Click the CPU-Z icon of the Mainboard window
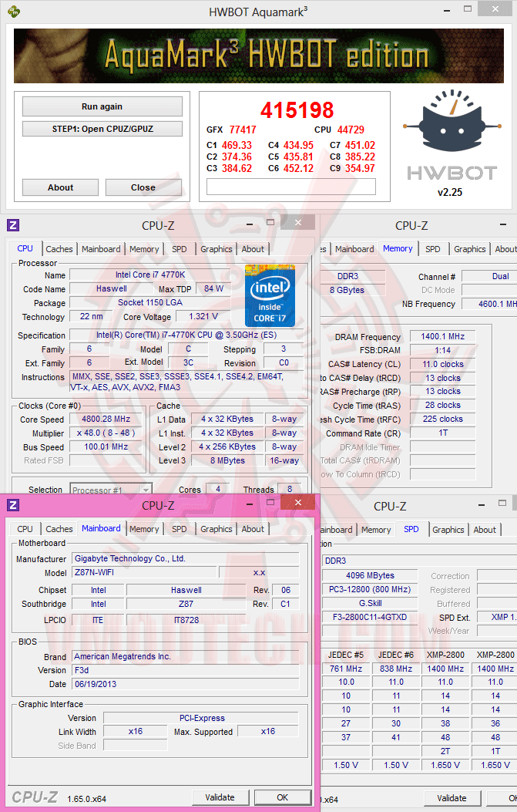 point(13,505)
